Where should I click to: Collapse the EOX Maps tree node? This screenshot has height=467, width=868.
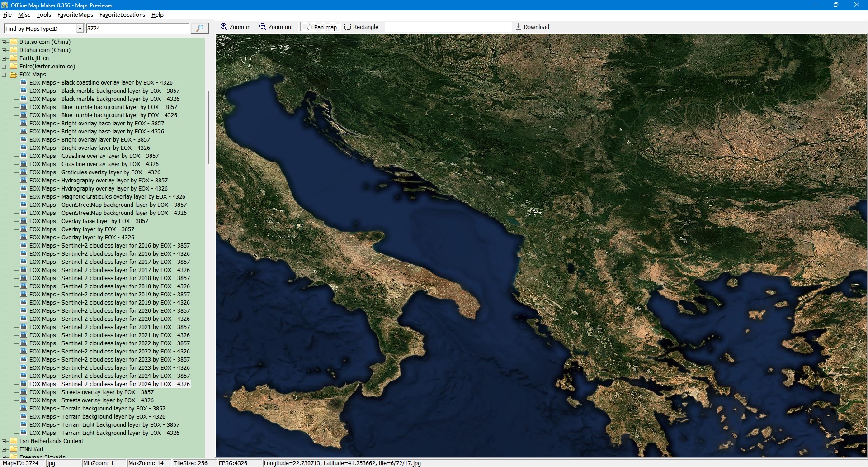click(x=4, y=75)
